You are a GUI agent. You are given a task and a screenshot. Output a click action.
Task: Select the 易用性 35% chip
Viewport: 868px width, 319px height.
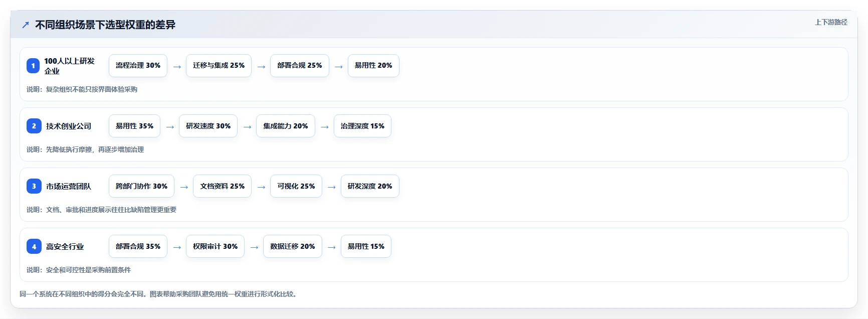pos(134,126)
